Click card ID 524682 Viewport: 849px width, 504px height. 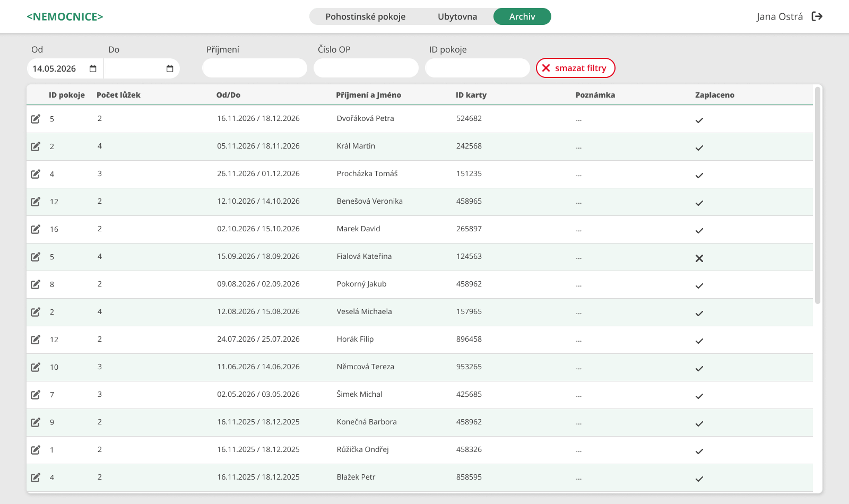(469, 118)
